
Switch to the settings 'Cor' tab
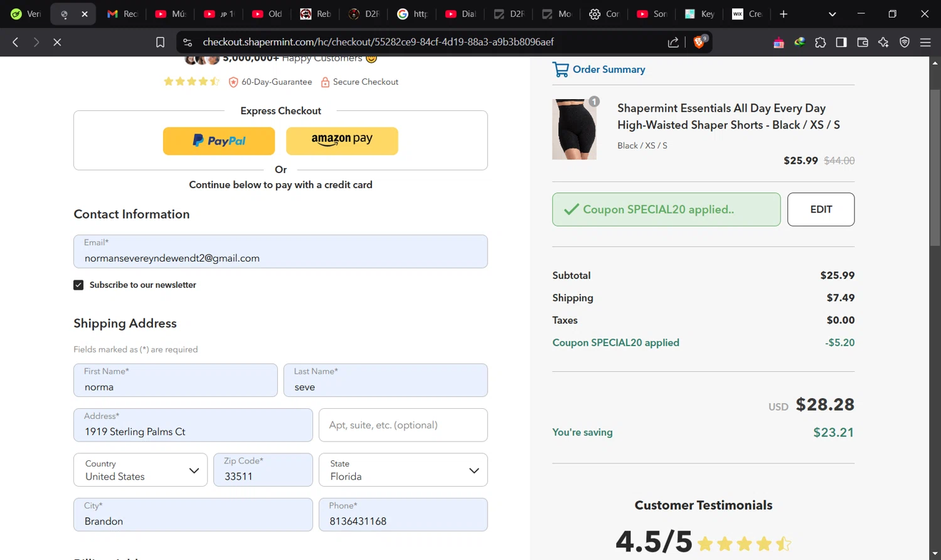click(x=604, y=14)
